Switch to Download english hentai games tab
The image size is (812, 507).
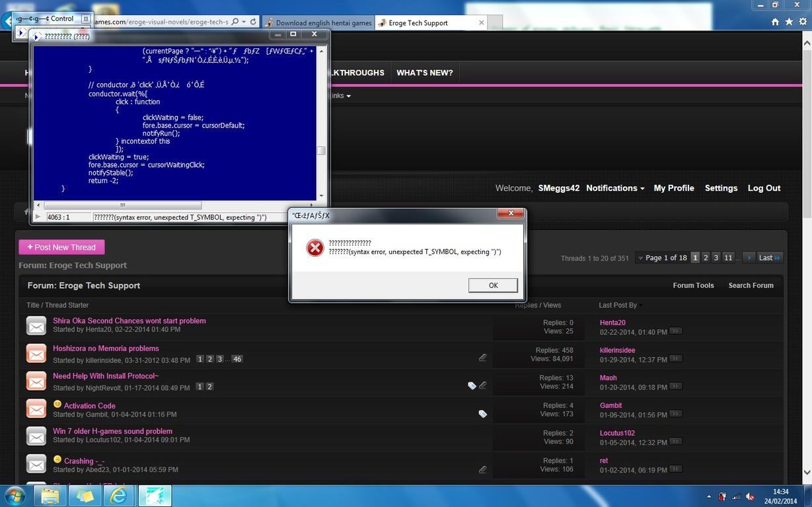pyautogui.click(x=318, y=22)
